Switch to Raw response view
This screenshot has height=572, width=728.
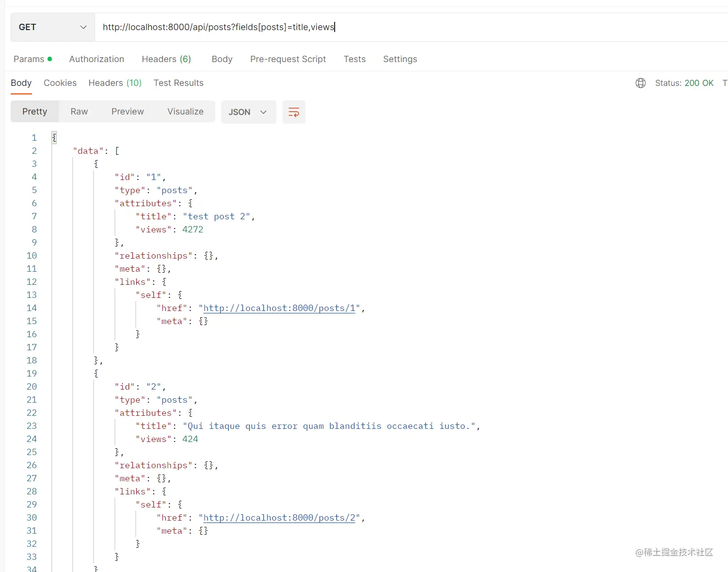79,112
